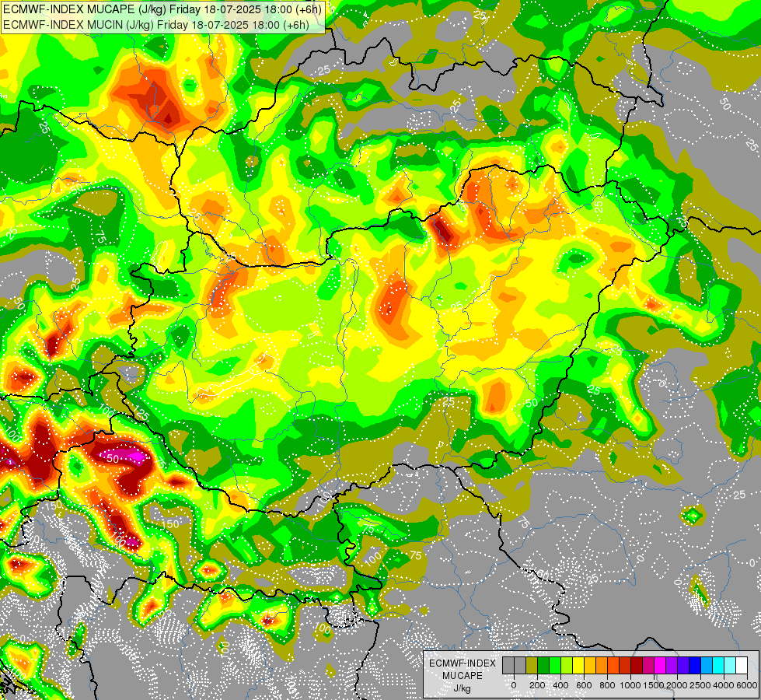Select the amber legend swatch after 600
This screenshot has width=761, height=700.
click(590, 665)
